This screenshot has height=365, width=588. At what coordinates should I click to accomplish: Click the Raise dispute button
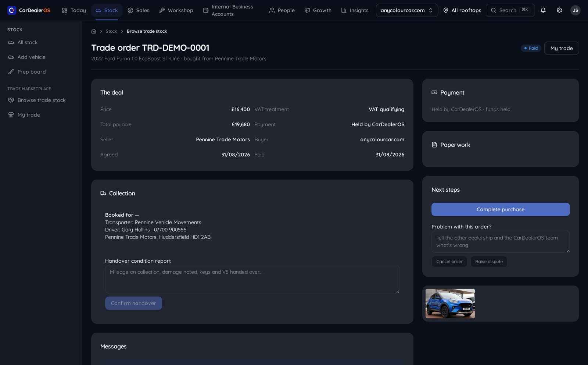489,262
